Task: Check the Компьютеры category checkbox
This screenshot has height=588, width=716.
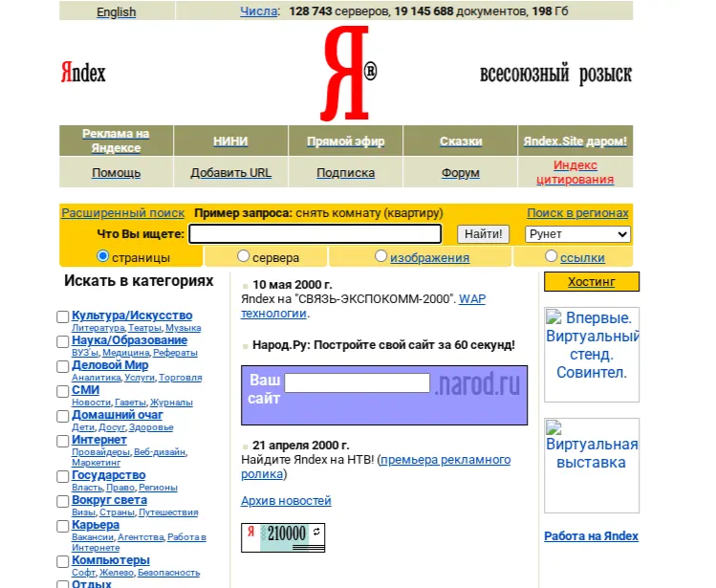Action: click(62, 561)
